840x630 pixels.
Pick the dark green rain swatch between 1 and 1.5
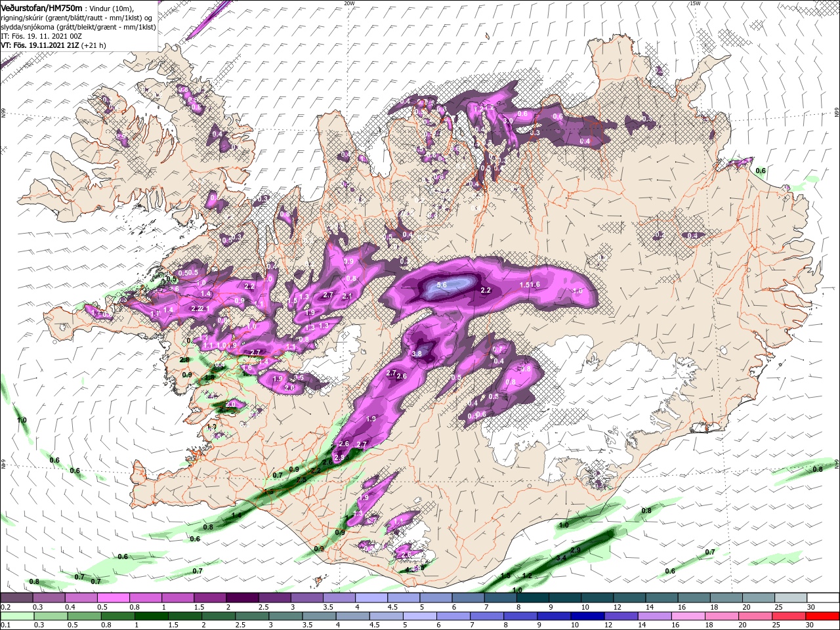coord(152,617)
